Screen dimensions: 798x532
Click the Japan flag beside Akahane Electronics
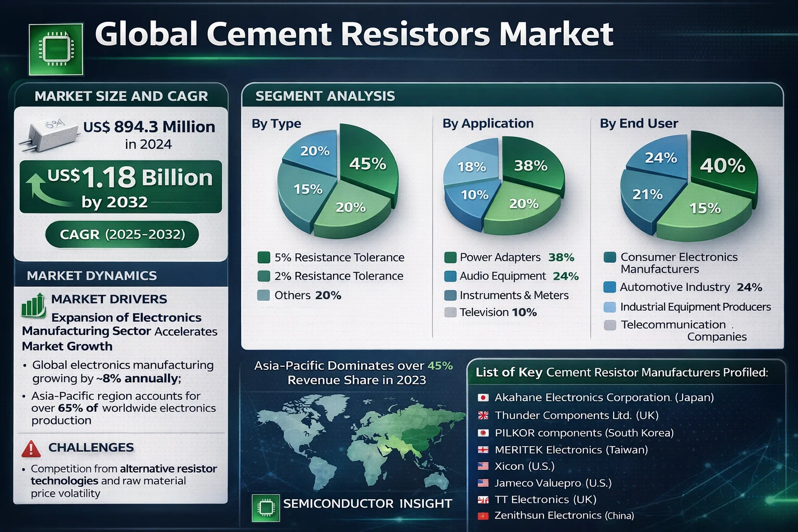click(483, 398)
